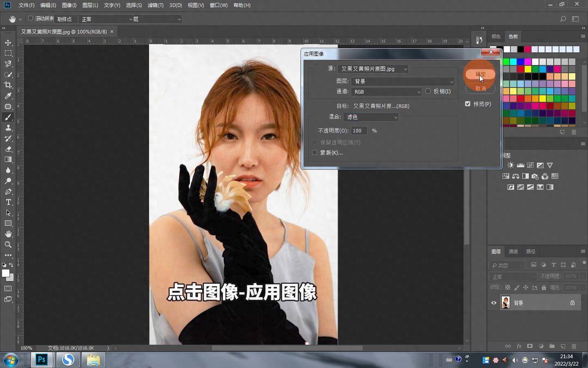Image resolution: width=588 pixels, height=368 pixels.
Task: Click the 确定 button in dialog
Action: pyautogui.click(x=480, y=74)
